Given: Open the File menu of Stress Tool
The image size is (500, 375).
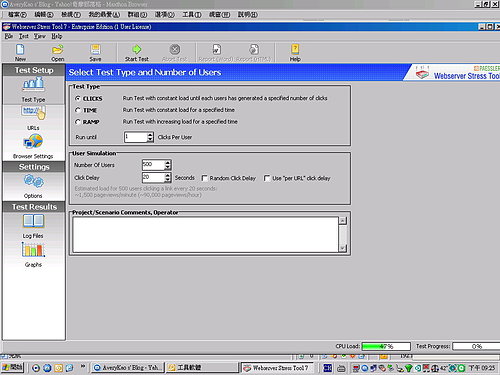Looking at the screenshot, I should [x=9, y=36].
